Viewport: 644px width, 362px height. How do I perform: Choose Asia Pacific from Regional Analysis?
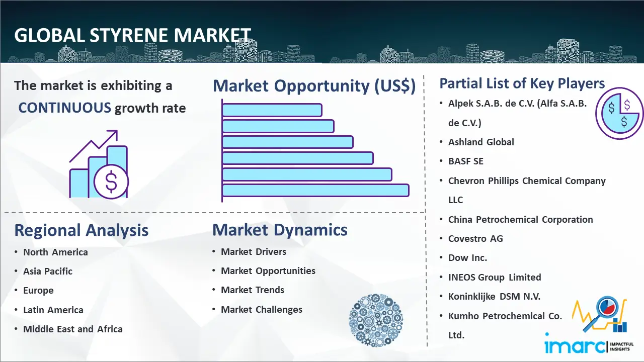point(48,271)
